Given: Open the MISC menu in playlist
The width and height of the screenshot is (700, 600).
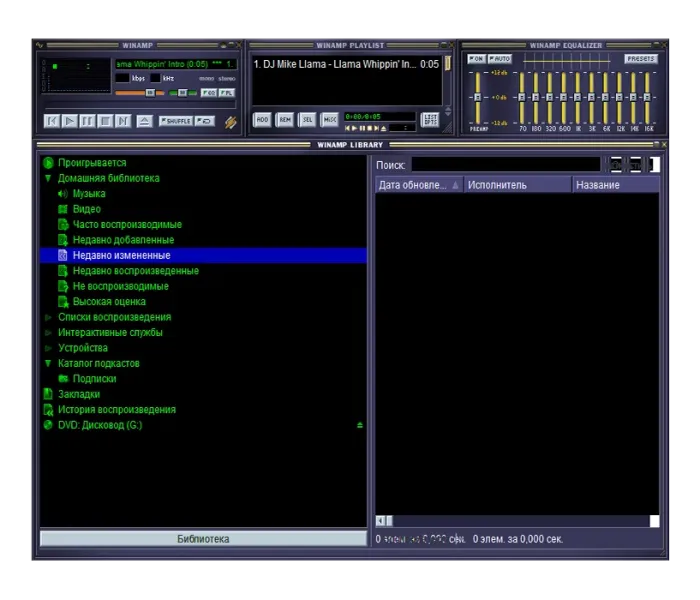Looking at the screenshot, I should (x=330, y=120).
